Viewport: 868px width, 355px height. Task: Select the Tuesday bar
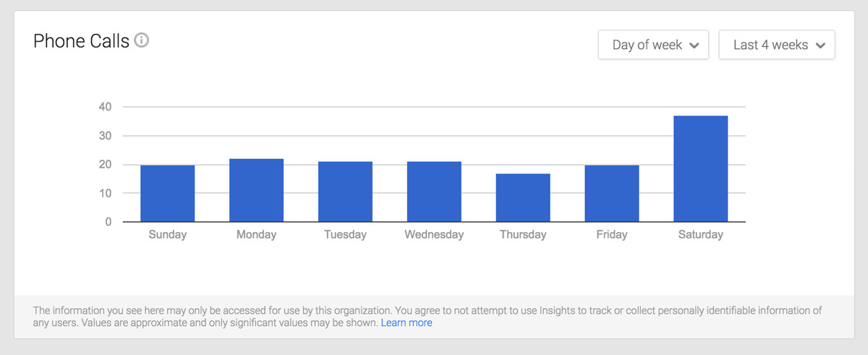pos(345,192)
